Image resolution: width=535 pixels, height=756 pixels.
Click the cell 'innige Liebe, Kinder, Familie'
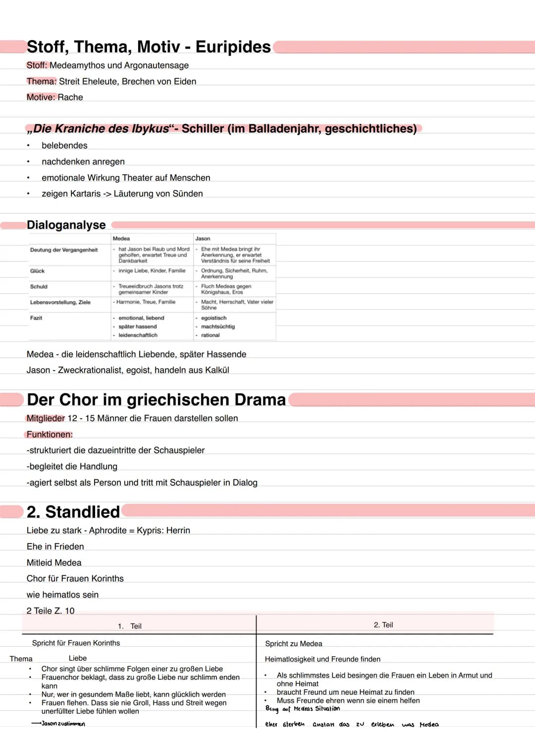(152, 271)
